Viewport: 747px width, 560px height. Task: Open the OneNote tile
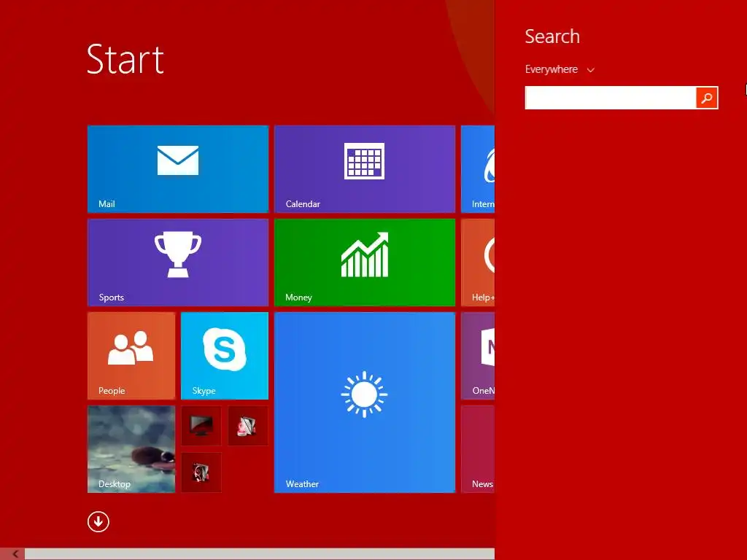pyautogui.click(x=478, y=356)
